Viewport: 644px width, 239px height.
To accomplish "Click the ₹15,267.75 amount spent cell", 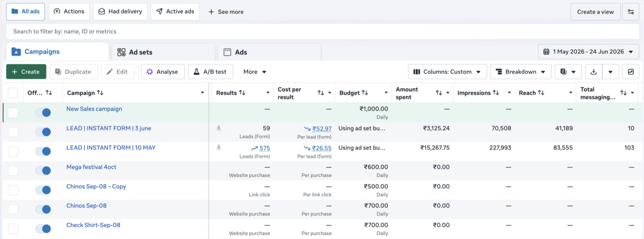I will [435, 148].
